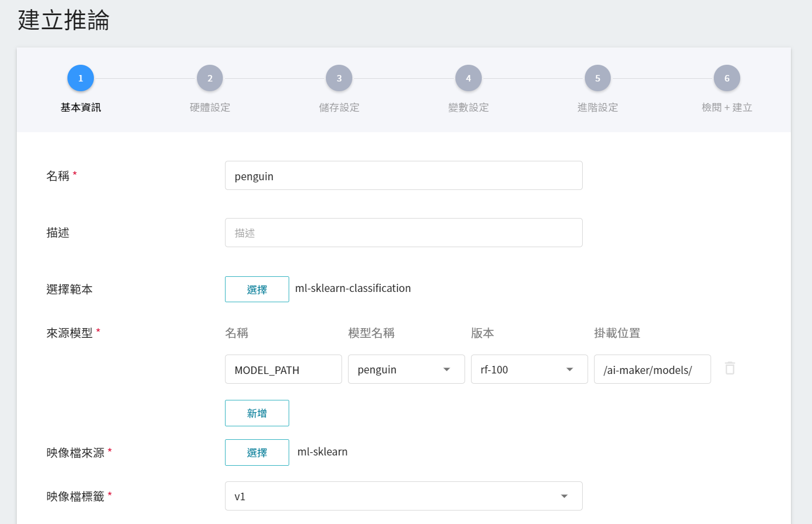Image resolution: width=812 pixels, height=524 pixels.
Task: Open the 版本 rf-100 dropdown
Action: click(529, 369)
